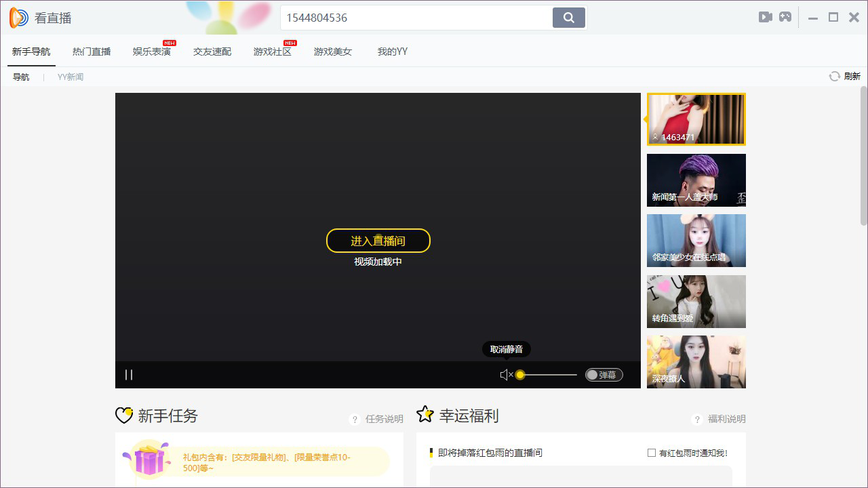Open the game center gamepad icon
The height and width of the screenshot is (488, 868).
point(785,17)
